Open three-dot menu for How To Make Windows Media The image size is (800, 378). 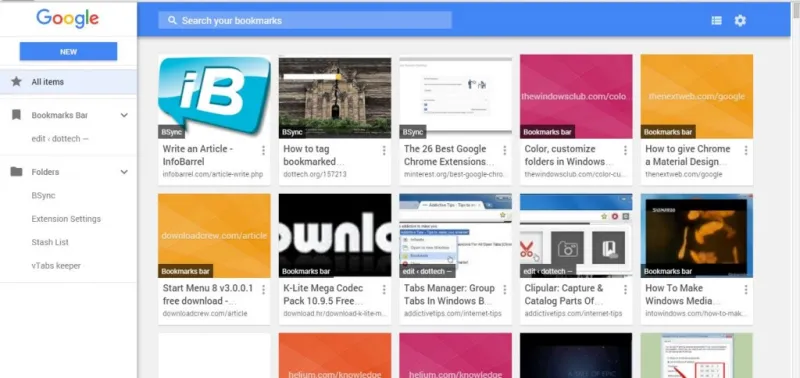point(745,289)
